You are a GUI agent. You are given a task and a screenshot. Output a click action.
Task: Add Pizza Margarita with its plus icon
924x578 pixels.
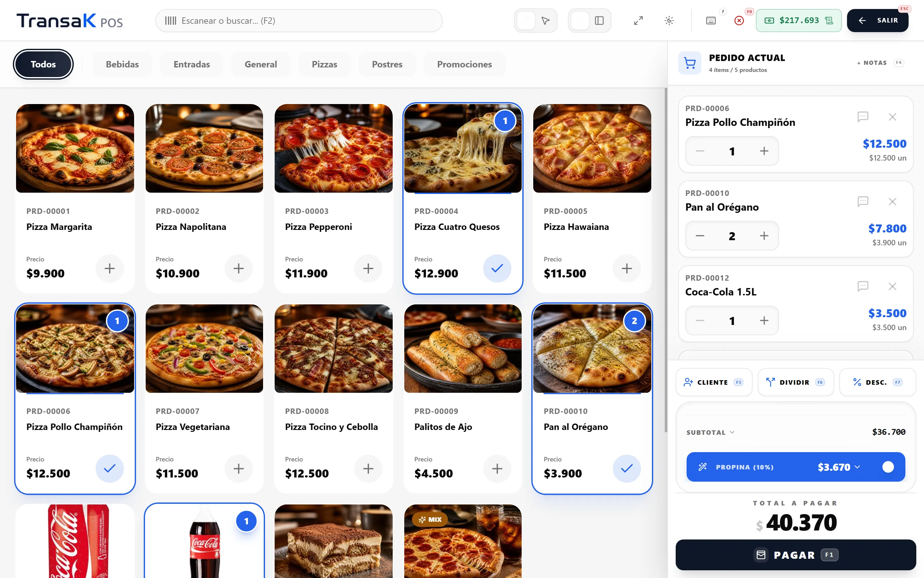click(110, 268)
